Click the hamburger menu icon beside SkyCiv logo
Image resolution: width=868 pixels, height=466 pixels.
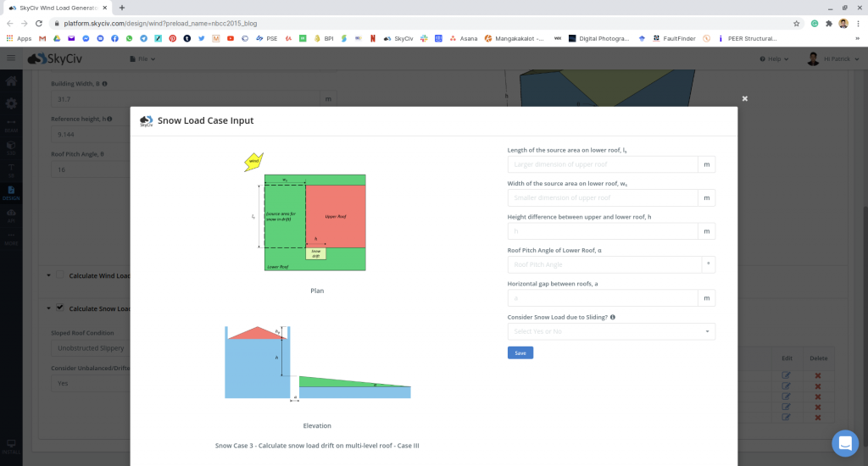pos(11,58)
